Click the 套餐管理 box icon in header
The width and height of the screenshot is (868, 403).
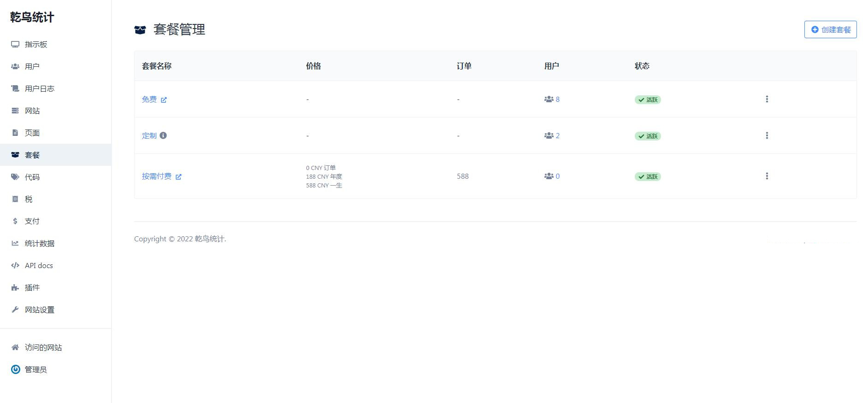click(140, 30)
